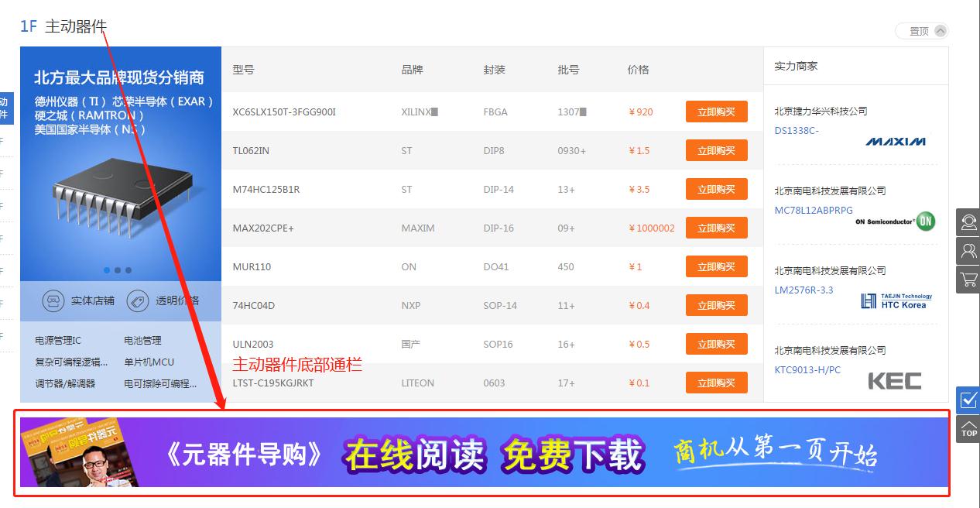Click the 1F 主动器件 section title
Image resolution: width=980 pixels, height=508 pixels.
click(63, 26)
